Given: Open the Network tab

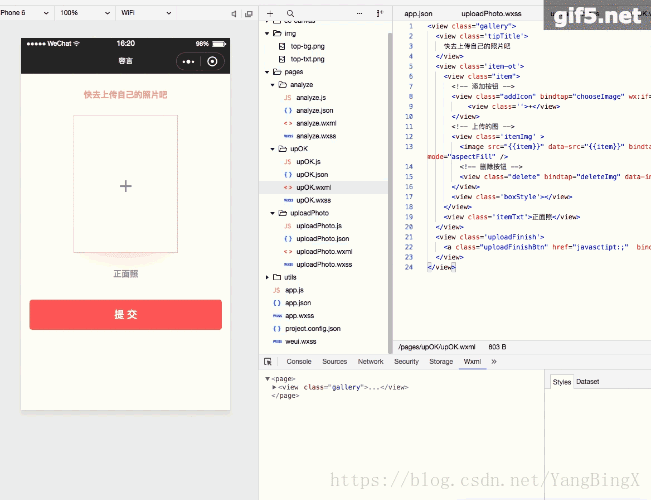Looking at the screenshot, I should [370, 362].
